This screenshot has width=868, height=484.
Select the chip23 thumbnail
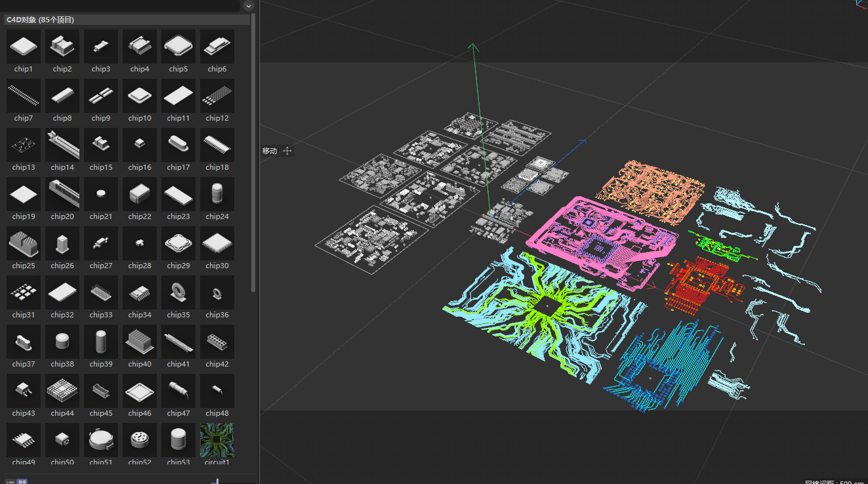point(178,194)
